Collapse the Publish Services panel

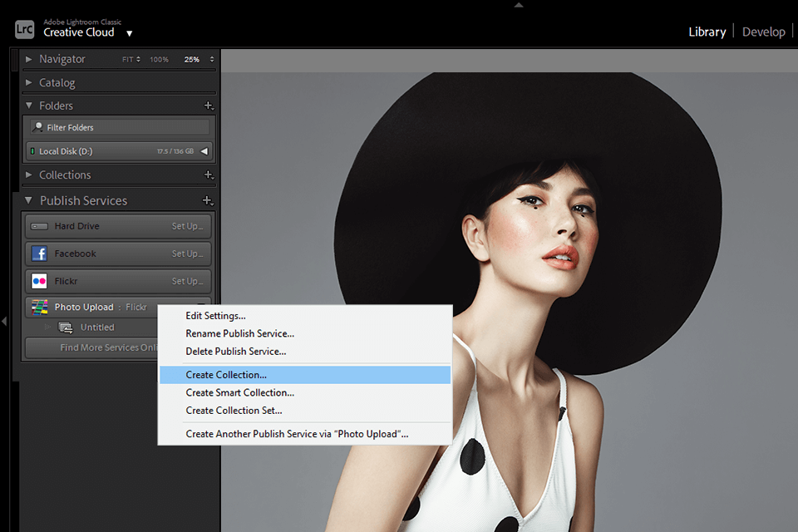(28, 200)
